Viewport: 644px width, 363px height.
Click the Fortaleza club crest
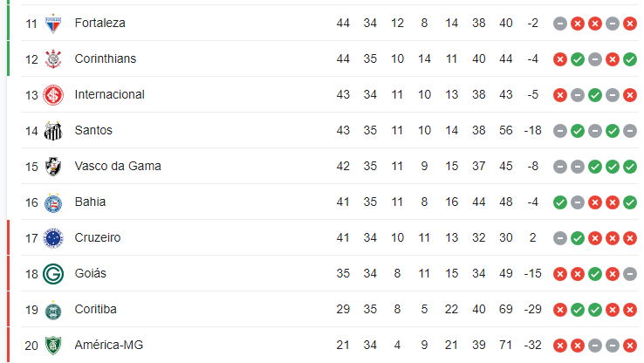pyautogui.click(x=53, y=24)
